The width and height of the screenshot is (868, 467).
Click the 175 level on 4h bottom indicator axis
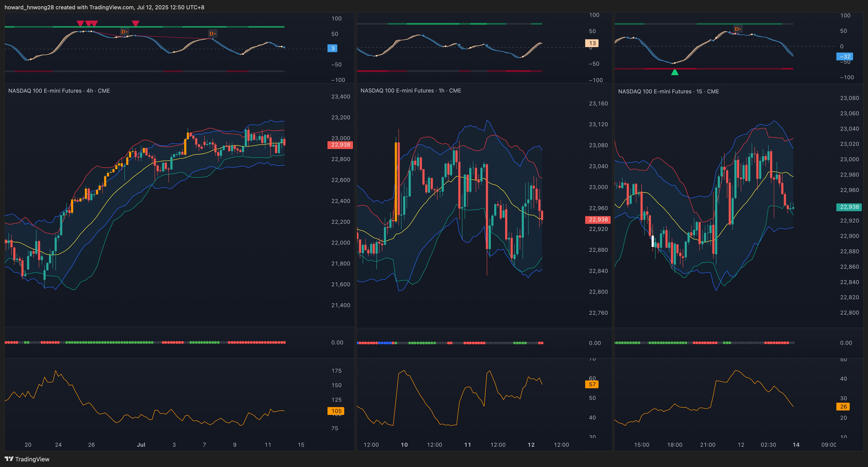pyautogui.click(x=336, y=371)
